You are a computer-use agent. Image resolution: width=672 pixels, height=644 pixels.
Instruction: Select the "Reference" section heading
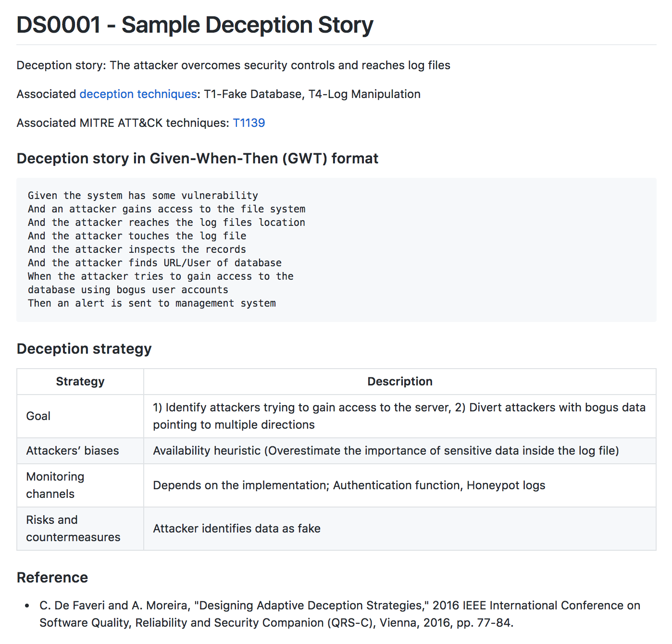pos(52,578)
